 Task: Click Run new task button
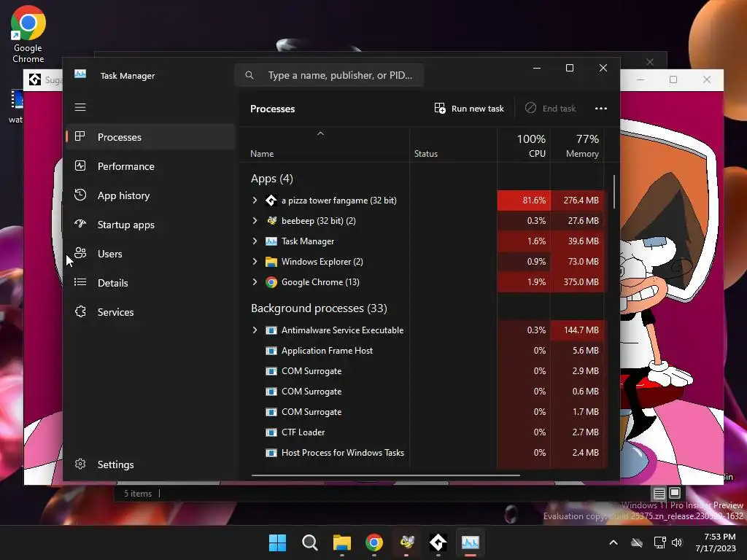469,109
